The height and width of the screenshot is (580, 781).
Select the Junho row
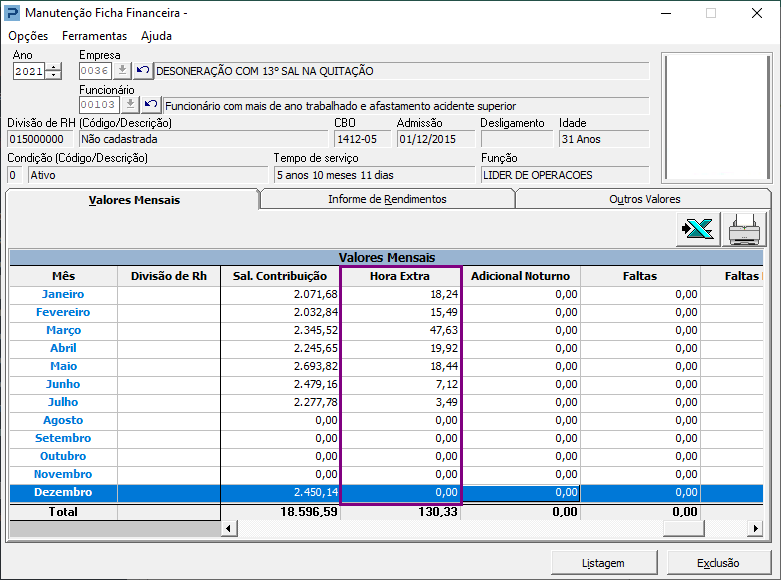point(386,384)
